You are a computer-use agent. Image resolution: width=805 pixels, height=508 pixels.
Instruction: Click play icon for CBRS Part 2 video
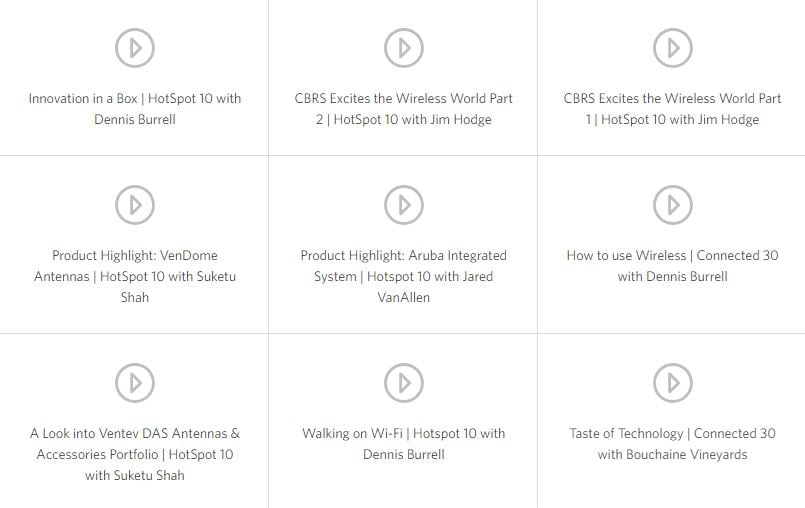404,47
